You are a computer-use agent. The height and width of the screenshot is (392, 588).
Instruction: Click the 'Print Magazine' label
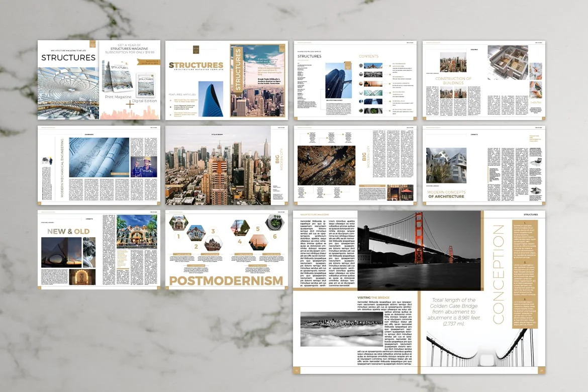click(118, 97)
